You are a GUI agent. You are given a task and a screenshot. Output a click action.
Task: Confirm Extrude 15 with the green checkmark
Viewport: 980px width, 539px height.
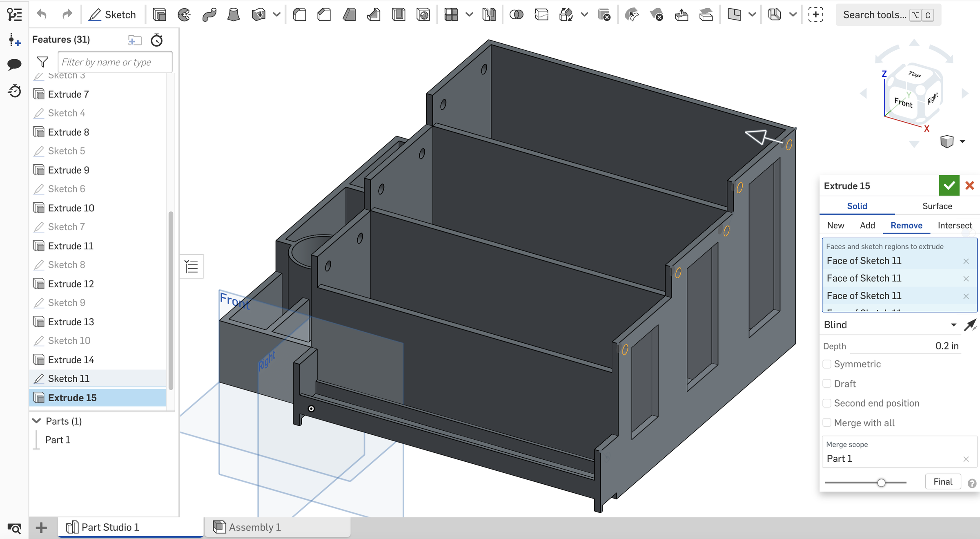[x=949, y=186]
